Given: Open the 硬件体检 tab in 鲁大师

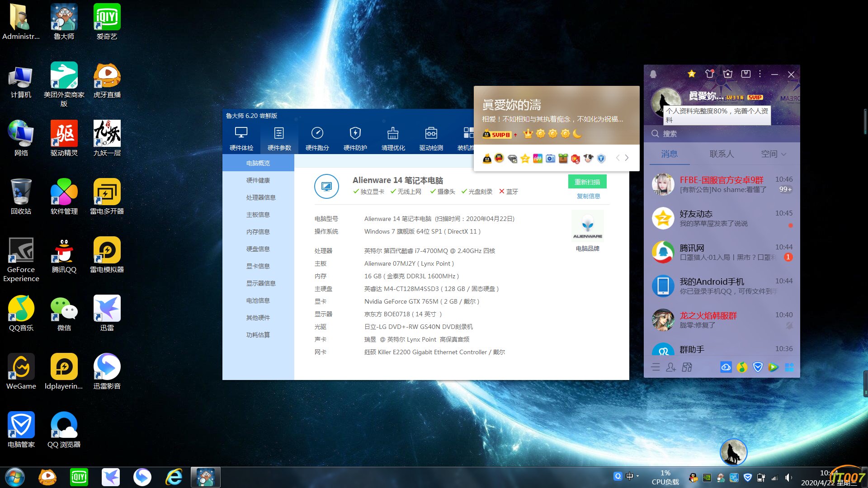Looking at the screenshot, I should [241, 138].
